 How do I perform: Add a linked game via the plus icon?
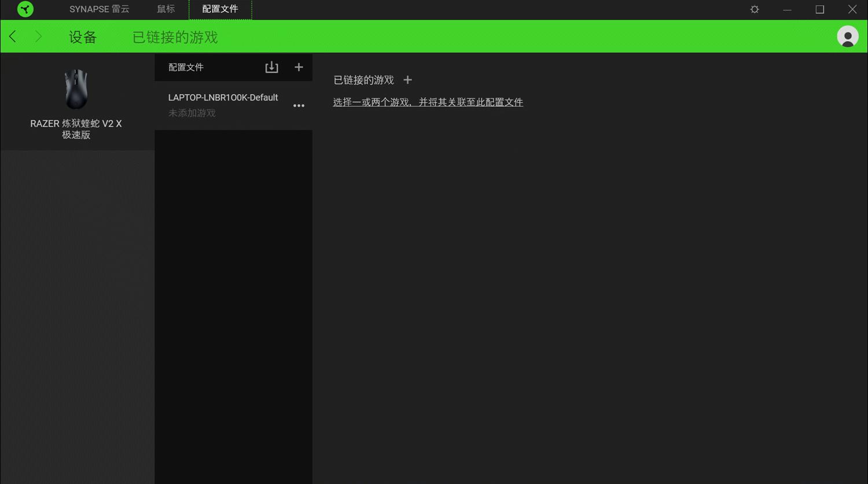408,80
